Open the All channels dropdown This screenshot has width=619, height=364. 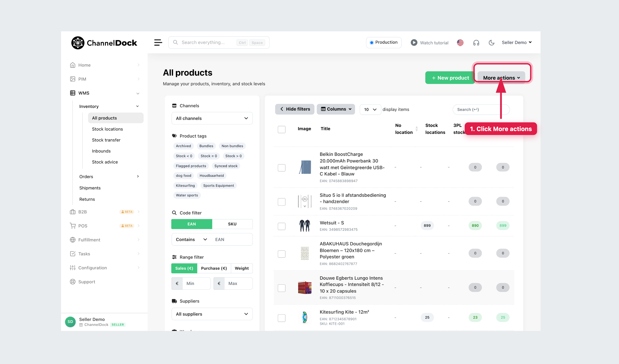[x=212, y=118]
